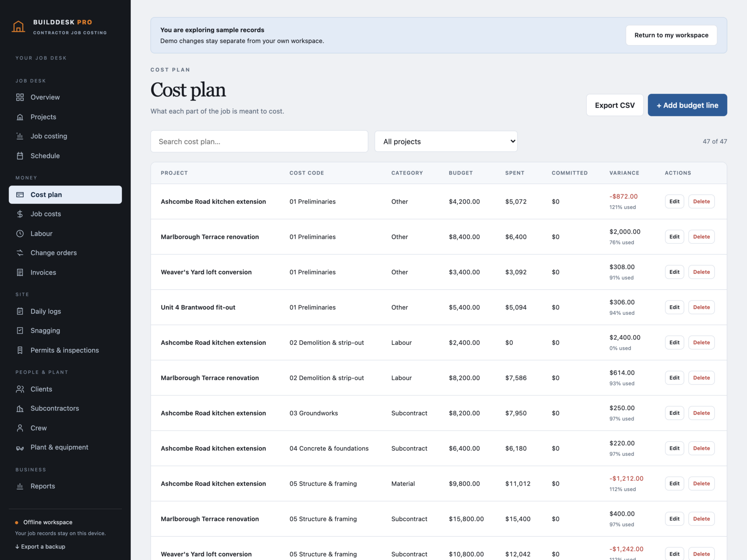Click the Export CSV button
The height and width of the screenshot is (560, 747).
(615, 105)
